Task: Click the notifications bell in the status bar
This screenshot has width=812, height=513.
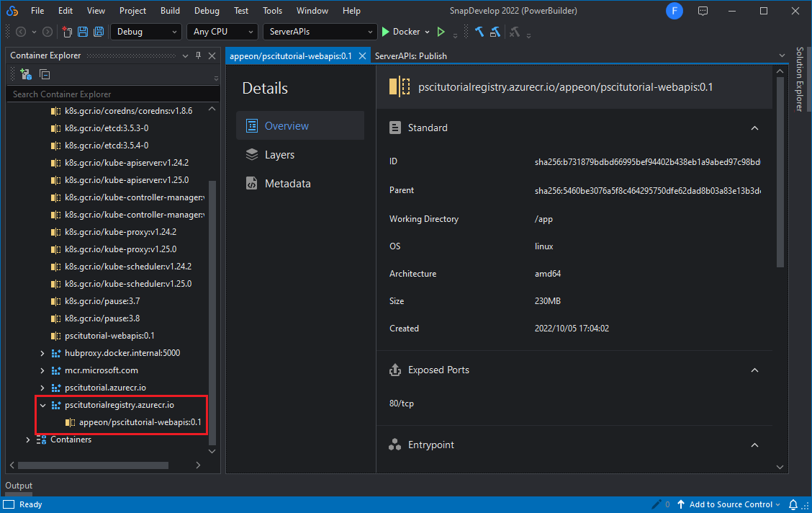Action: [793, 504]
